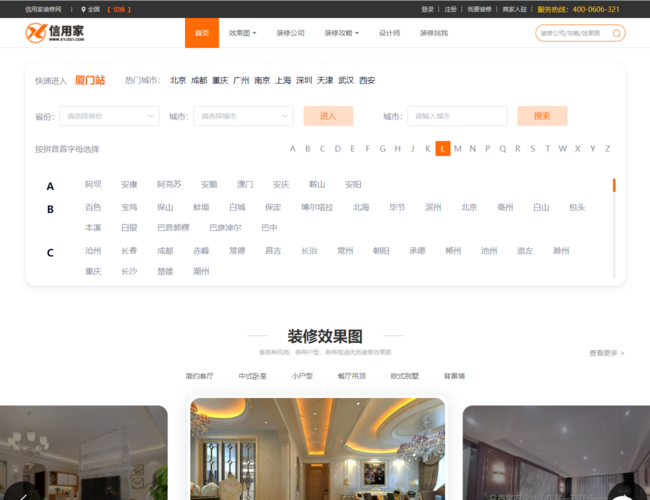Image resolution: width=650 pixels, height=500 pixels.
Task: Go to the 首页 home tab
Action: point(202,33)
